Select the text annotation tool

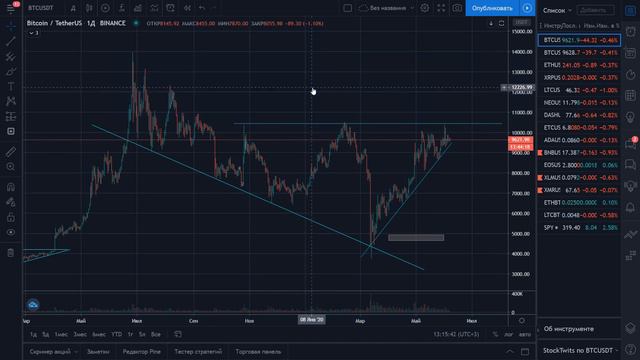click(x=11, y=87)
